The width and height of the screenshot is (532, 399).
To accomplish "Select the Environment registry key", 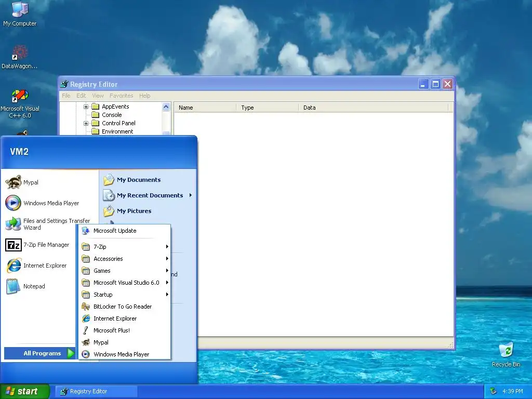I will [x=117, y=131].
